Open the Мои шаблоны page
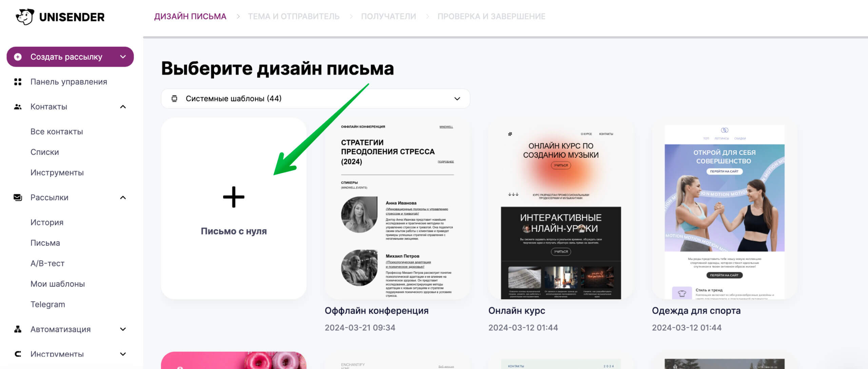Screen dimensions: 868x369 click(58, 284)
